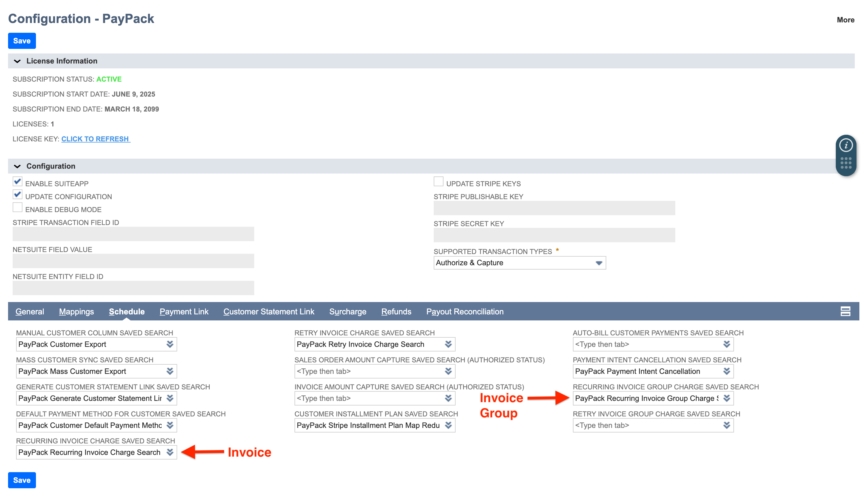Click the top Save button

point(22,41)
